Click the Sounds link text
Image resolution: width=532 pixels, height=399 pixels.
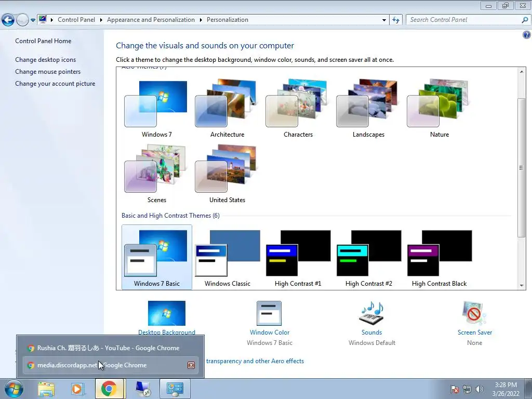371,332
